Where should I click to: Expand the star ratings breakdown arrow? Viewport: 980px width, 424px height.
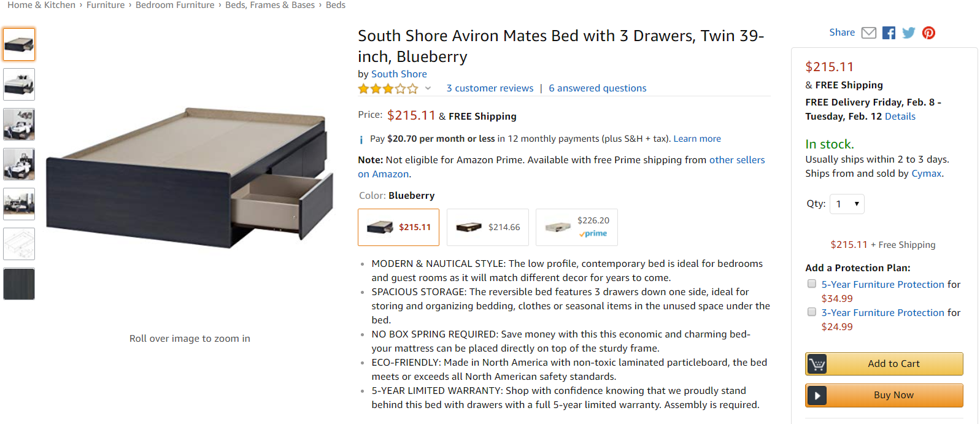tap(428, 88)
